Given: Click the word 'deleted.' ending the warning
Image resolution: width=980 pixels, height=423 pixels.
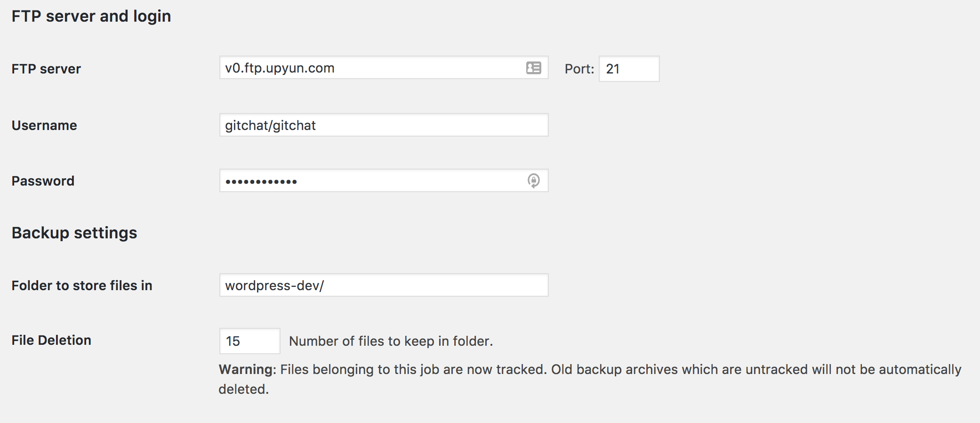Looking at the screenshot, I should [243, 389].
